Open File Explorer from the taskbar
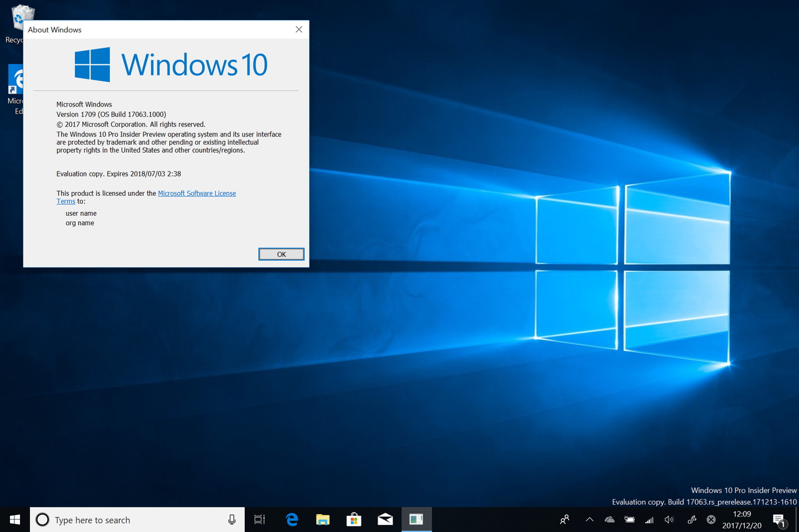 point(322,519)
